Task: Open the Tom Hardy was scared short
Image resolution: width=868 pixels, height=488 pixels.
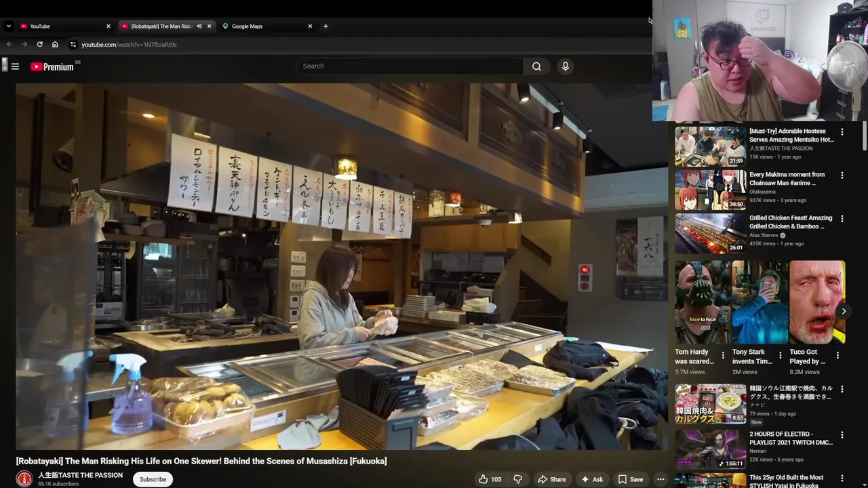Action: coord(703,303)
